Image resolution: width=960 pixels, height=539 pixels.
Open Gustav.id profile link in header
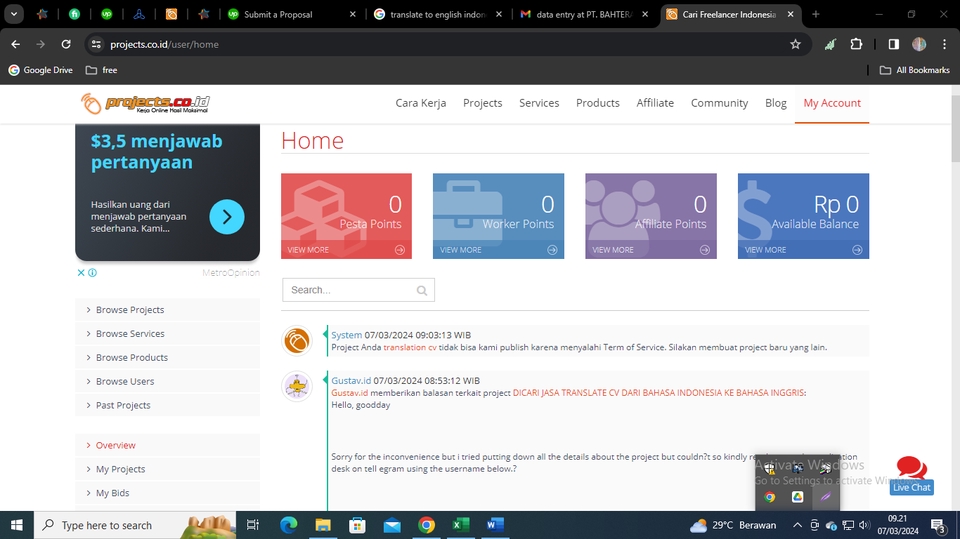coord(351,380)
